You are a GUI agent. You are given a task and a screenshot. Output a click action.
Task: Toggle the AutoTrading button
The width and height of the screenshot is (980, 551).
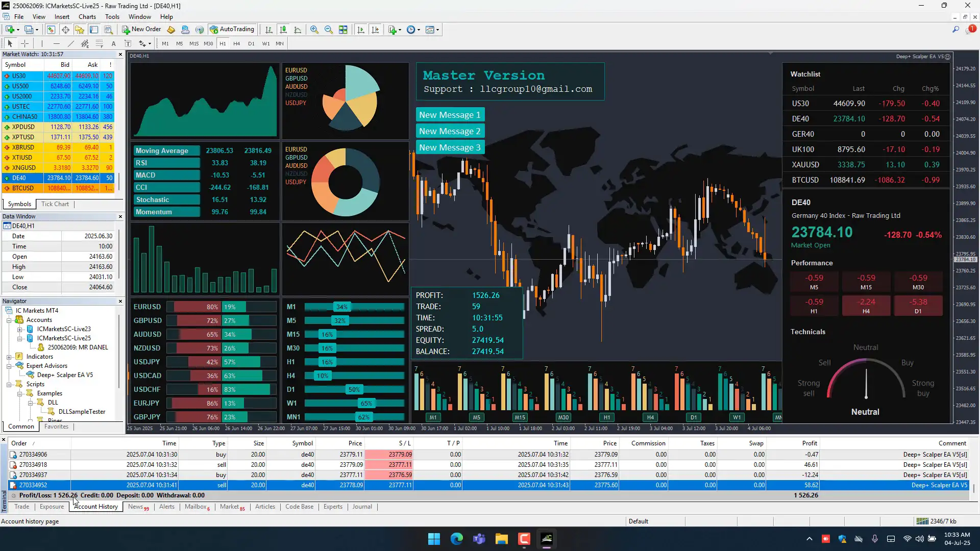tap(232, 30)
